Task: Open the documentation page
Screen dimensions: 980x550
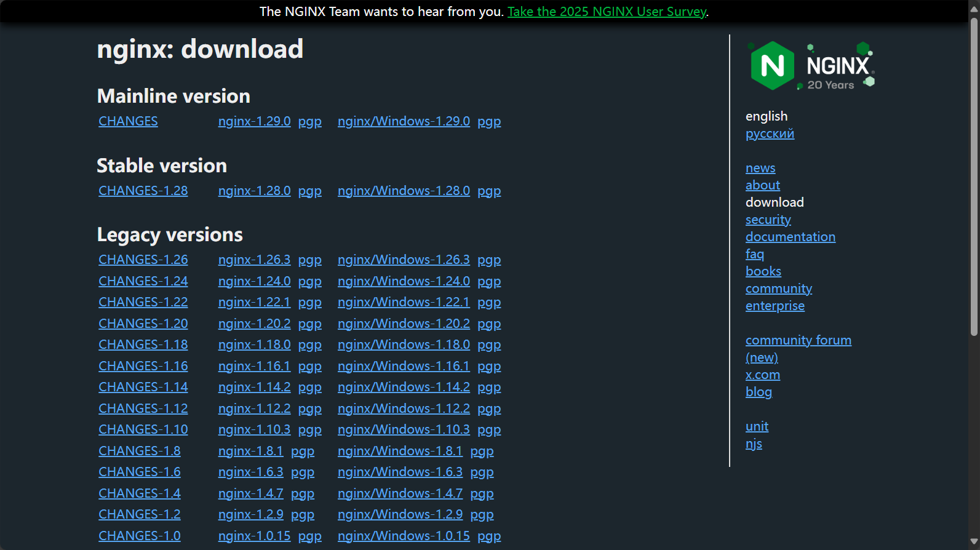Action: coord(791,237)
